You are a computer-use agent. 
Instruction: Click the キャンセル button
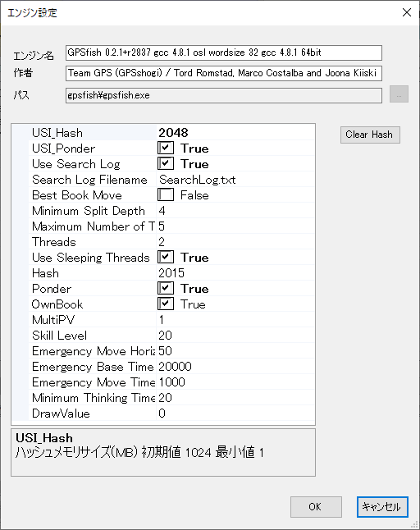pos(382,507)
